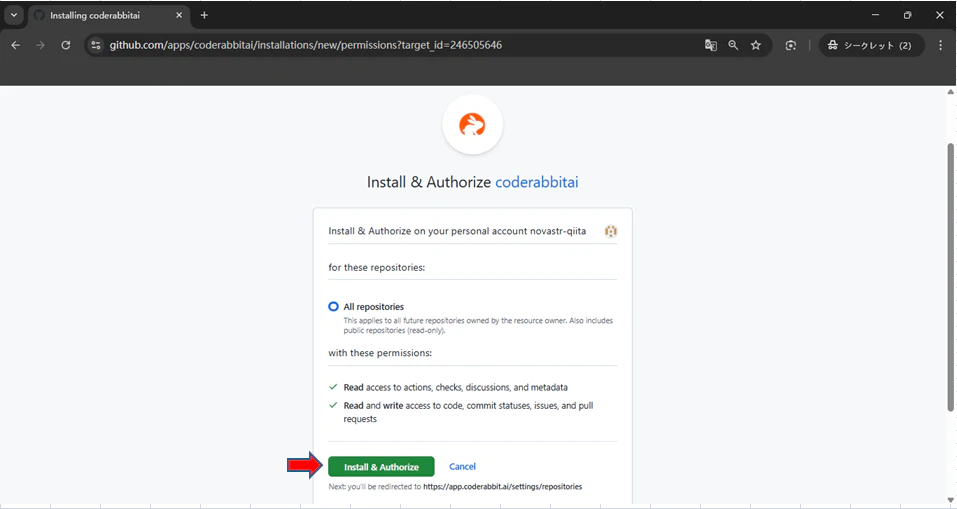Cancel the coderabbitai installation
Image resolution: width=957 pixels, height=509 pixels.
462,467
